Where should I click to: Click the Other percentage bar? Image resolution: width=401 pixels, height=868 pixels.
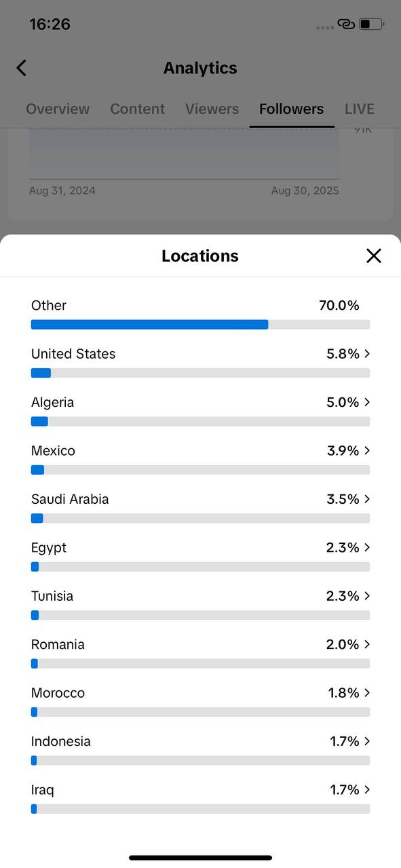pos(200,325)
